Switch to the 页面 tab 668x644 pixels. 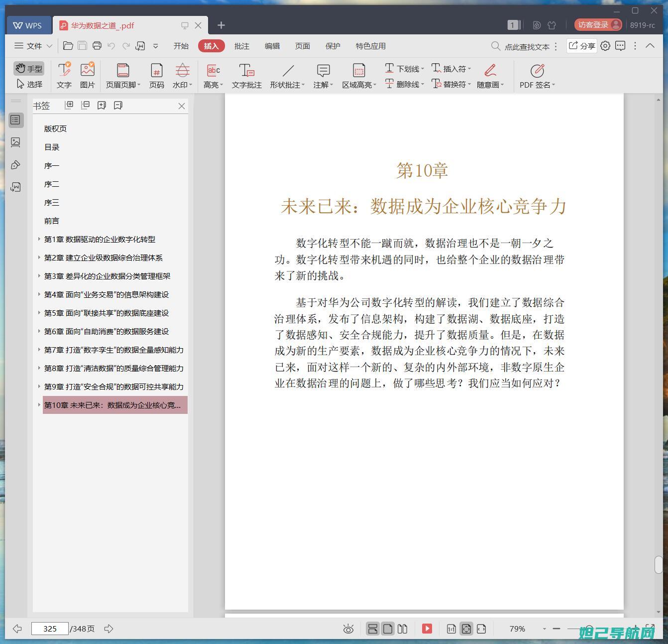302,46
